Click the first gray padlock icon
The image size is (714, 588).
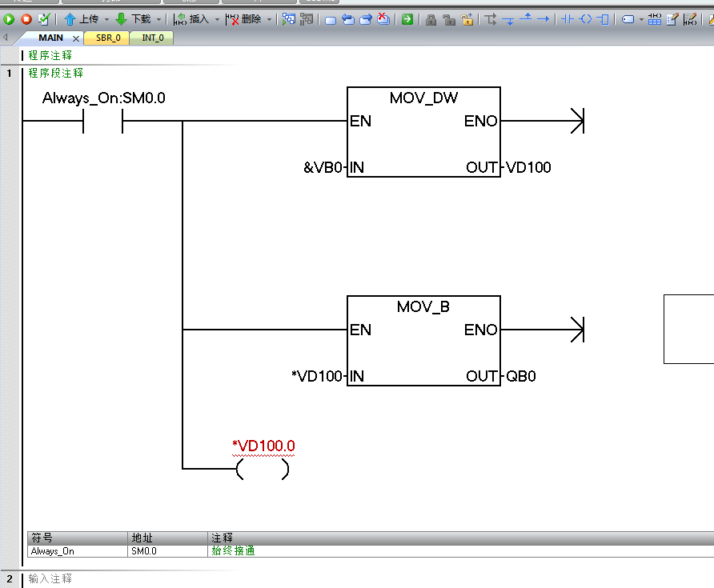(x=431, y=19)
